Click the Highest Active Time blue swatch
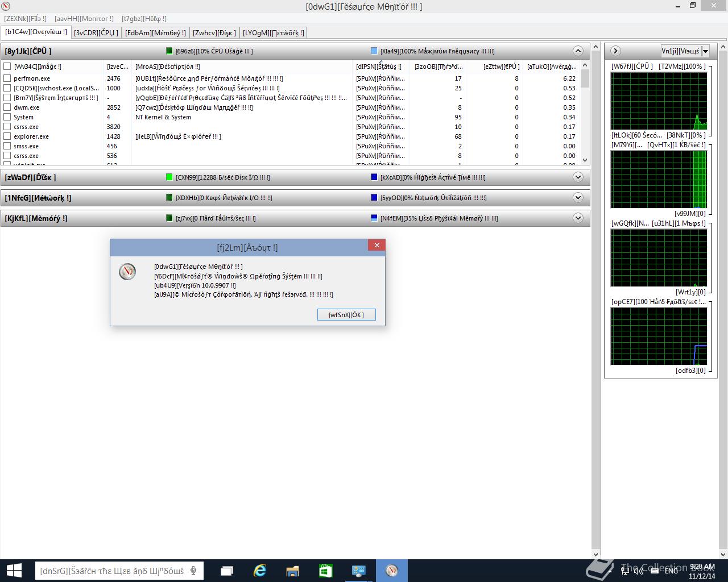The width and height of the screenshot is (728, 582). 374,177
